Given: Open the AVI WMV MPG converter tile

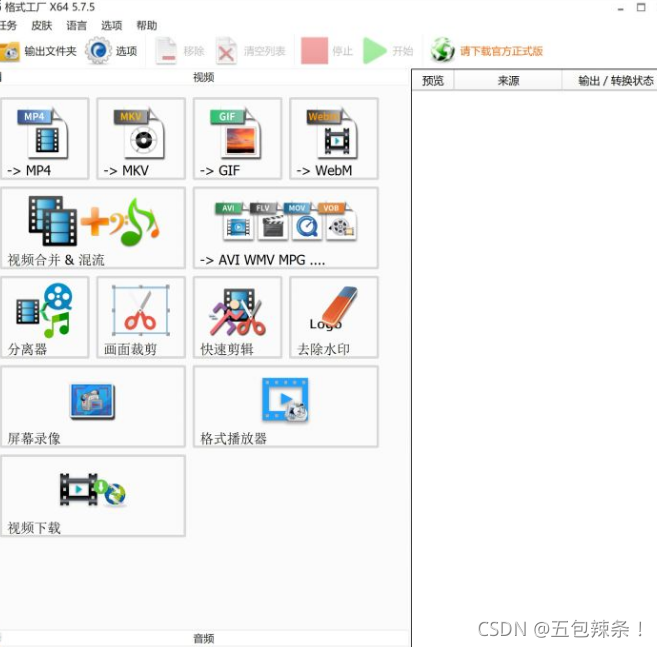Looking at the screenshot, I should [x=286, y=228].
